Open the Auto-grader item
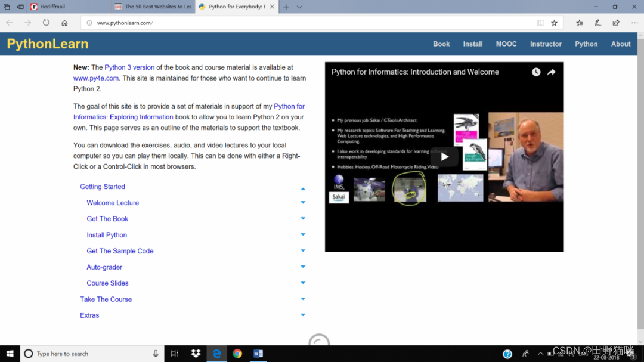This screenshot has width=644, height=362. pos(104,267)
